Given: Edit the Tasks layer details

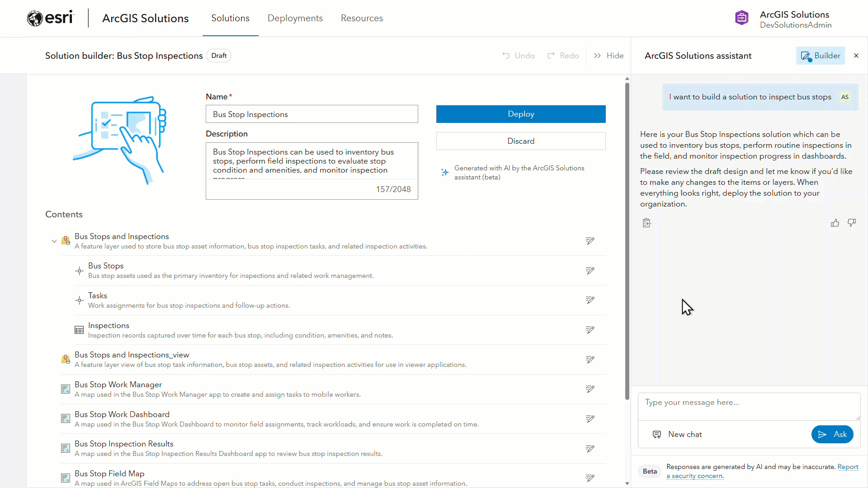Looking at the screenshot, I should 590,300.
